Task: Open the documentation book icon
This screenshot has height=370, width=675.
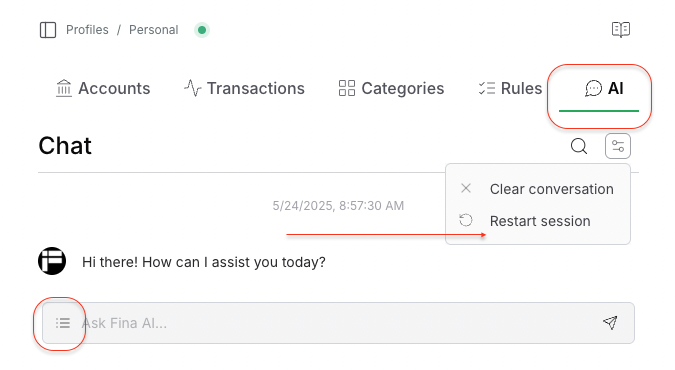Action: 621,30
